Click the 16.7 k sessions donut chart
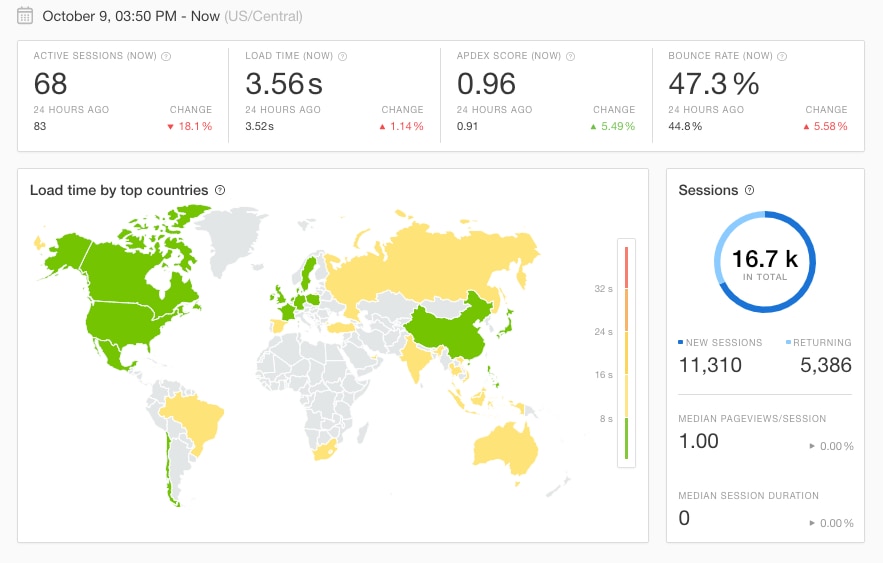Viewport: 883px width, 563px height. coord(765,262)
